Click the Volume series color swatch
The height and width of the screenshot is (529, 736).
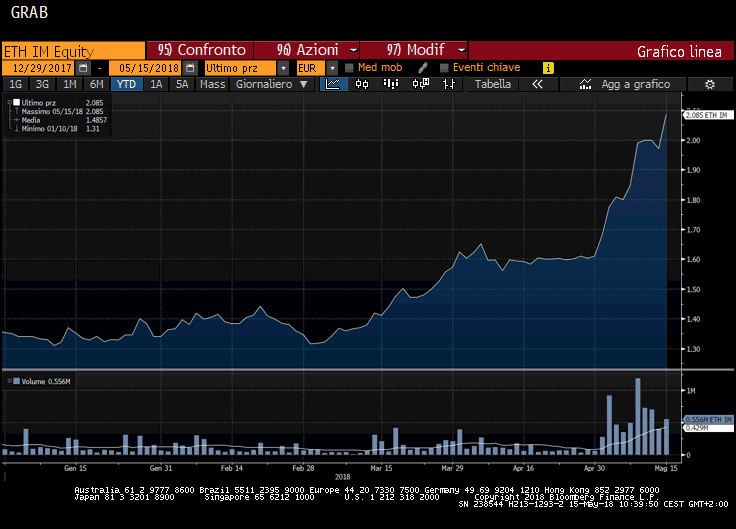[16, 381]
